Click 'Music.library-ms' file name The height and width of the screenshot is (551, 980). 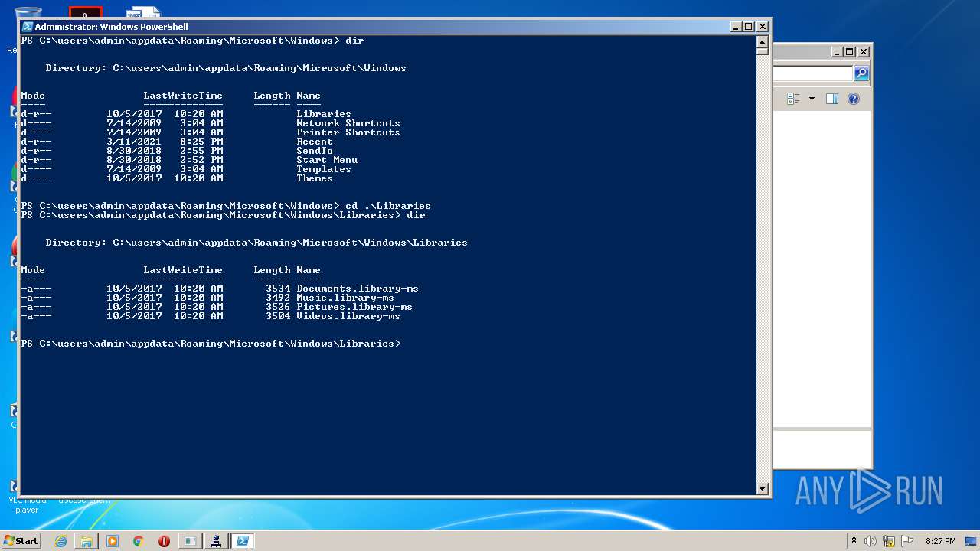tap(345, 298)
